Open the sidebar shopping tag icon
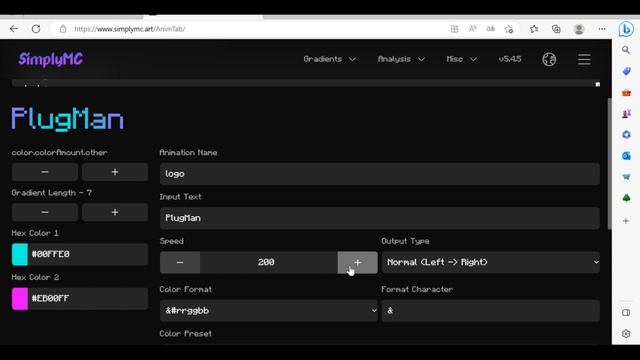The image size is (640, 360). click(x=626, y=71)
